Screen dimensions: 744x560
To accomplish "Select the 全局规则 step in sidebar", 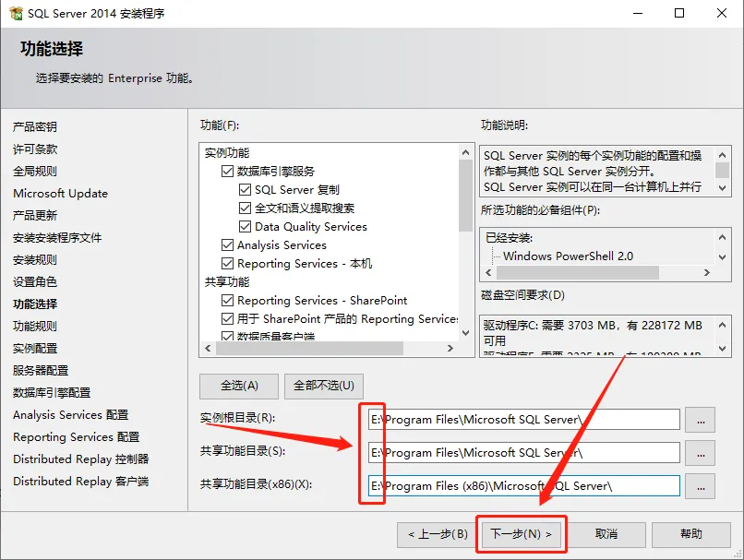I will [35, 172].
